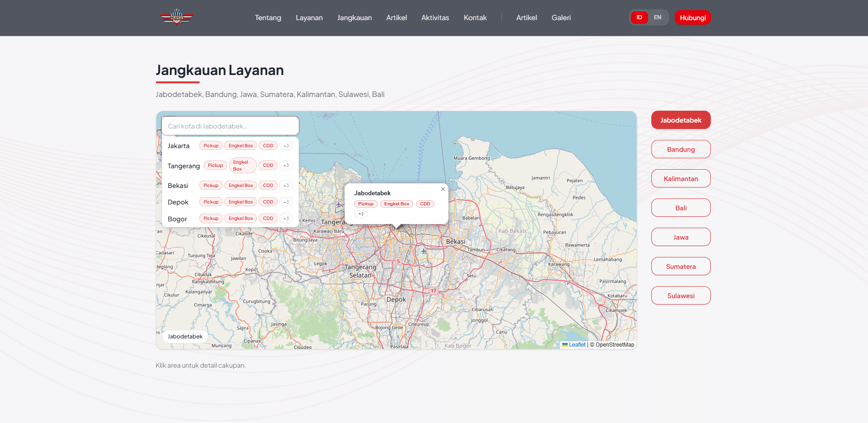Click the company logo in header

click(x=177, y=17)
